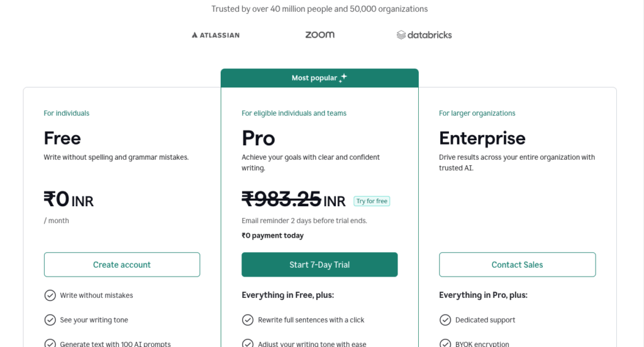
Task: Click checkmark beside Adjust your writing tone
Action: [248, 343]
